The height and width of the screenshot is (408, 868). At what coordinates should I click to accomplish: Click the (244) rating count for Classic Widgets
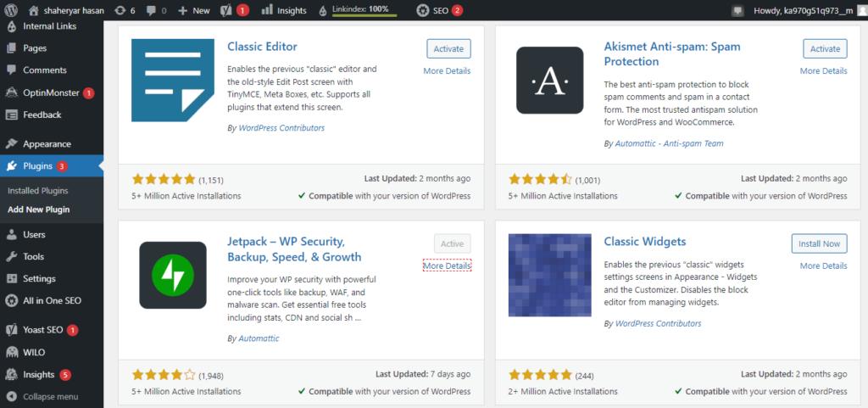[585, 375]
